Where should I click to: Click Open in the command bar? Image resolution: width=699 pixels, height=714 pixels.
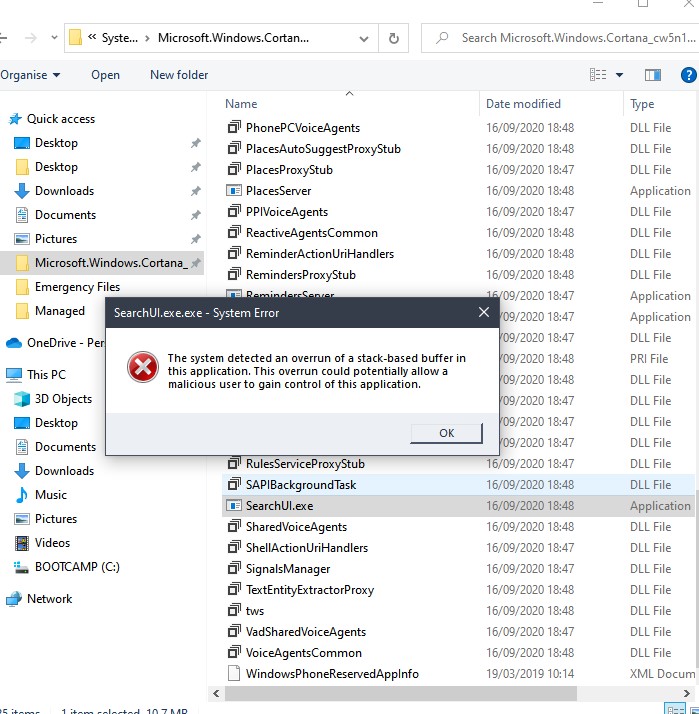pos(105,75)
